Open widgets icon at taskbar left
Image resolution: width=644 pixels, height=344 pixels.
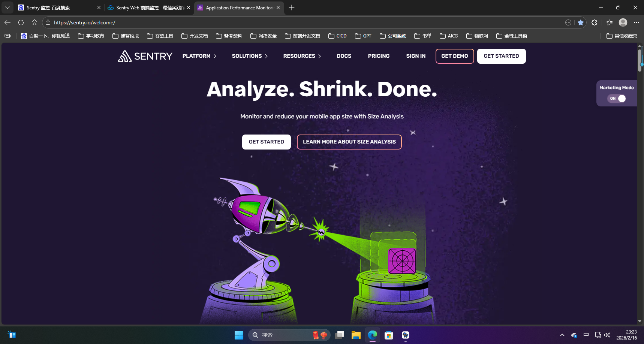(x=12, y=335)
